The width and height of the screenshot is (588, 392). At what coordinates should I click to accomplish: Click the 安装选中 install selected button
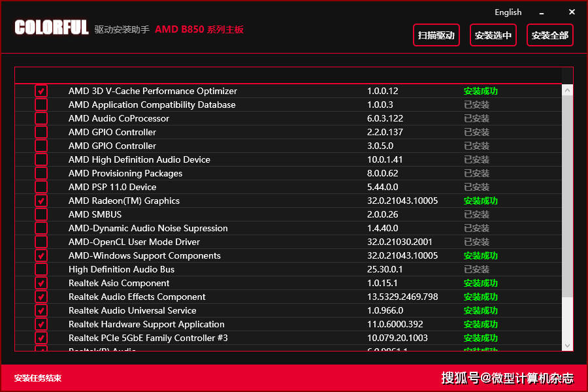coord(493,35)
